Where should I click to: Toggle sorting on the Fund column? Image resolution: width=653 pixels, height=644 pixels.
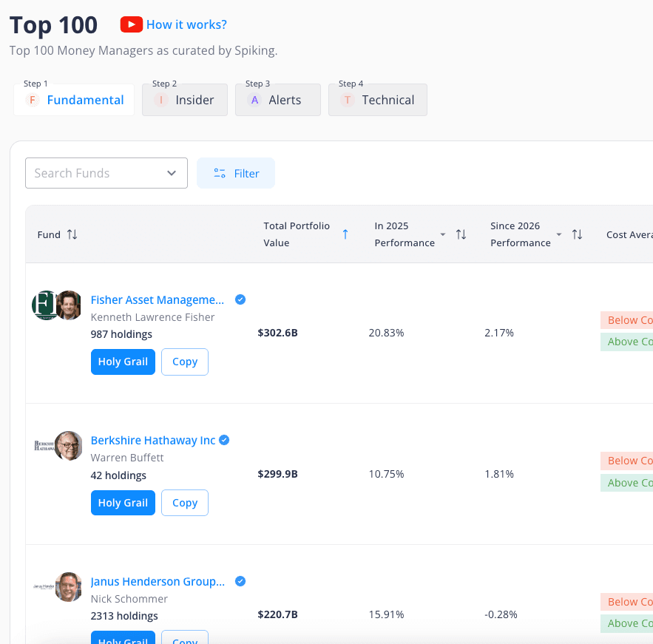pos(72,234)
